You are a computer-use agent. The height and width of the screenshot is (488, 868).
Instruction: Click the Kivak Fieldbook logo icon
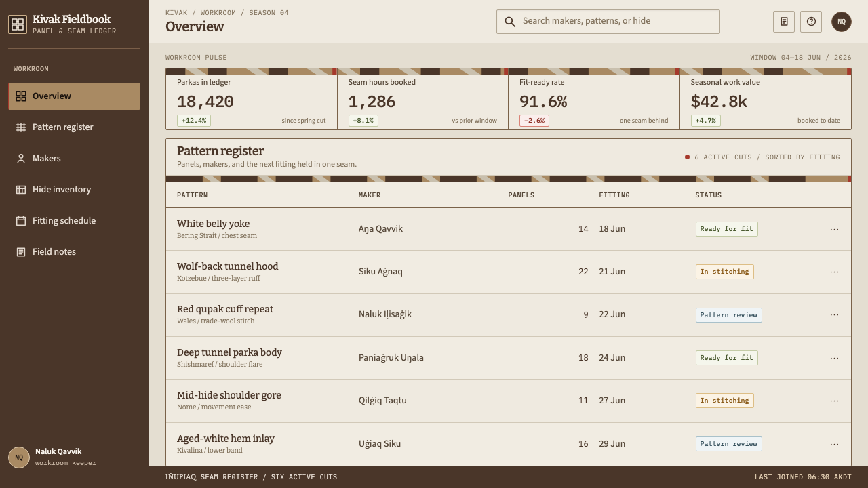18,24
